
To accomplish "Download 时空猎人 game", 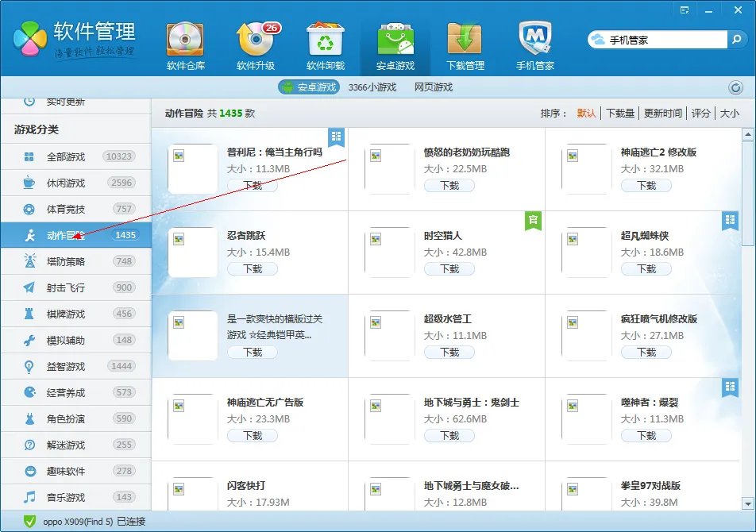I will [449, 269].
